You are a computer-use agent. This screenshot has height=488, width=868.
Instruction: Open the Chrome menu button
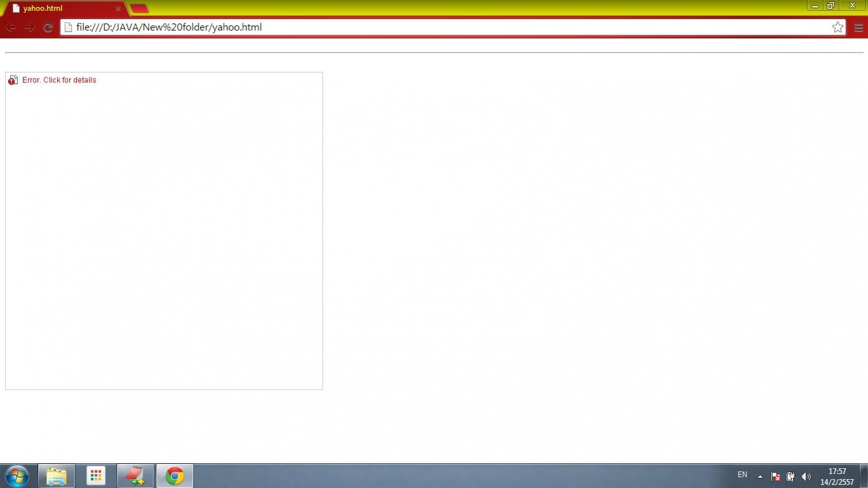858,27
